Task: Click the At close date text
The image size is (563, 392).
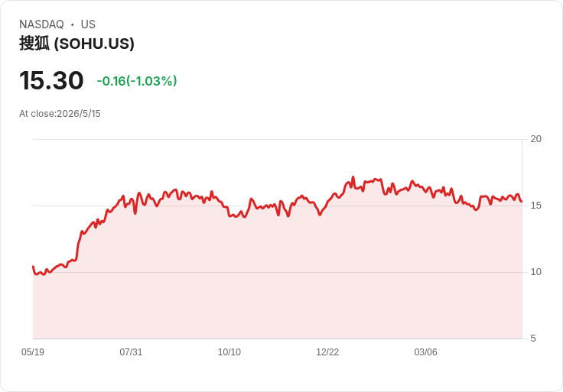Action: (x=60, y=114)
